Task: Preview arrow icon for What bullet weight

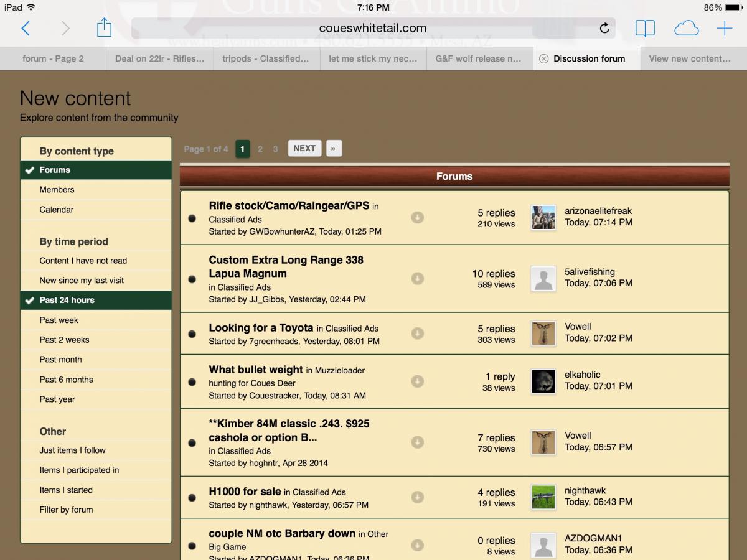Action: tap(418, 381)
